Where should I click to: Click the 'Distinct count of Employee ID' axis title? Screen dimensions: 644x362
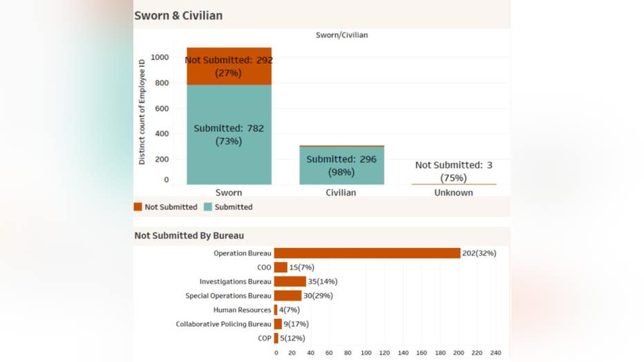pos(142,112)
